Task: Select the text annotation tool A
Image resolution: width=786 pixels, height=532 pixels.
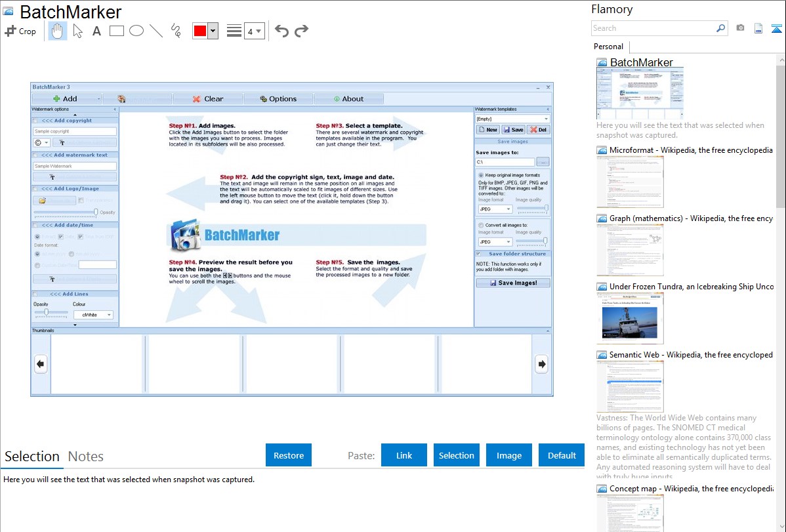Action: point(96,31)
